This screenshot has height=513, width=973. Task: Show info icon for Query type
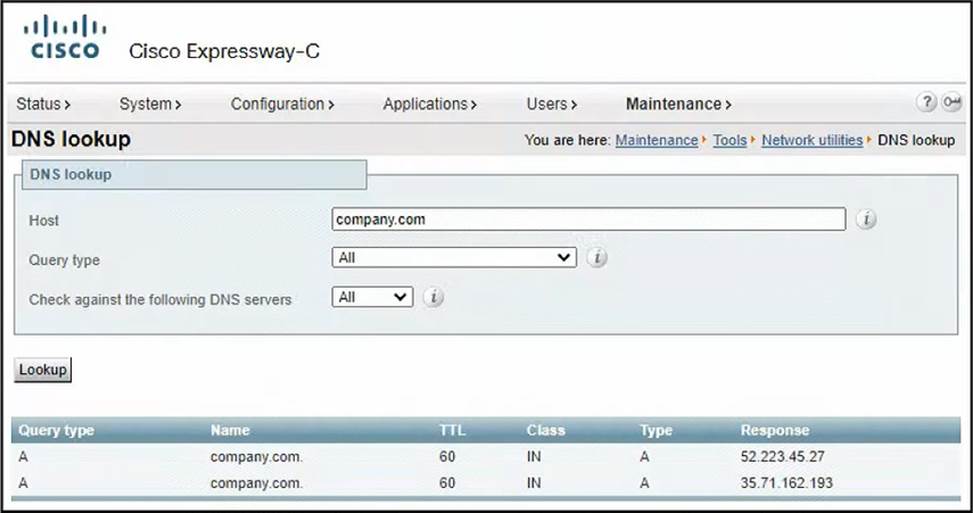[x=597, y=257]
